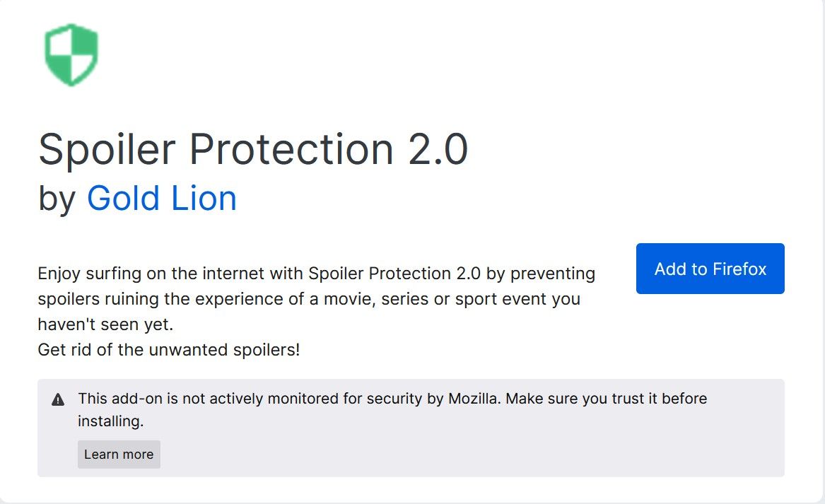Select the Spoiler Protection shield image

pyautogui.click(x=70, y=54)
